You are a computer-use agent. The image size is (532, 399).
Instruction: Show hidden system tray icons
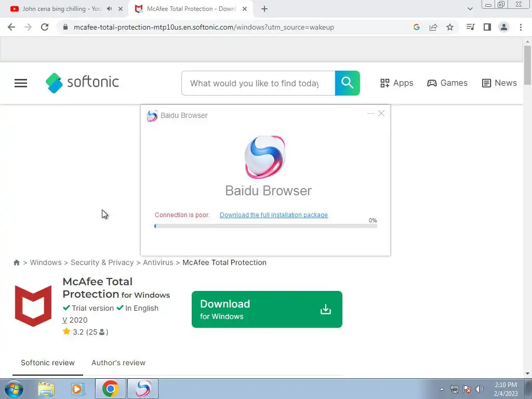(x=442, y=389)
